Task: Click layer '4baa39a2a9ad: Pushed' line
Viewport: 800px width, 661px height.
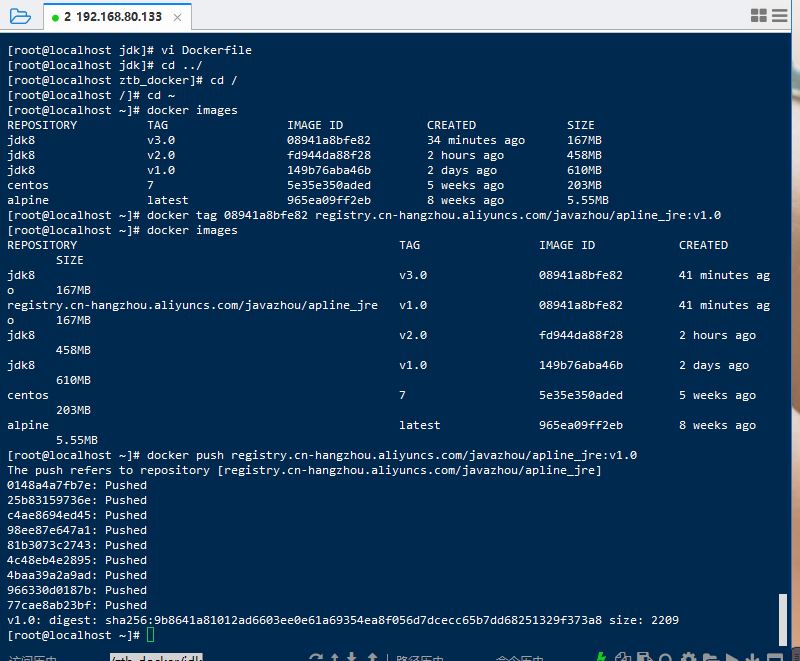Action: point(77,575)
